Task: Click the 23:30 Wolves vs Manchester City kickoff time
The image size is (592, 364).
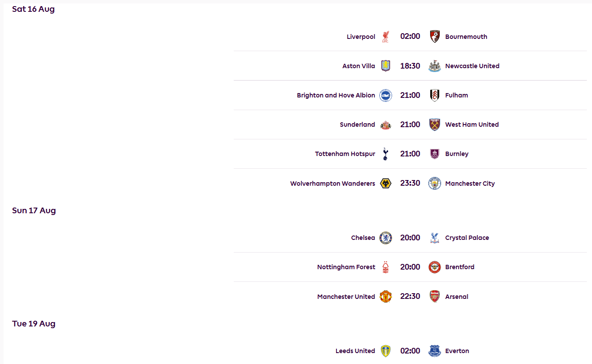Action: [x=410, y=184]
